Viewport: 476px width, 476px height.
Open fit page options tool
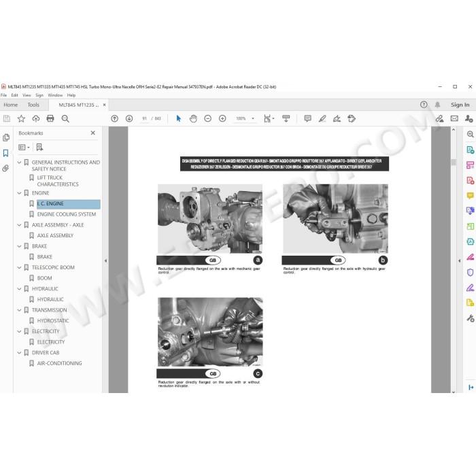click(x=269, y=119)
